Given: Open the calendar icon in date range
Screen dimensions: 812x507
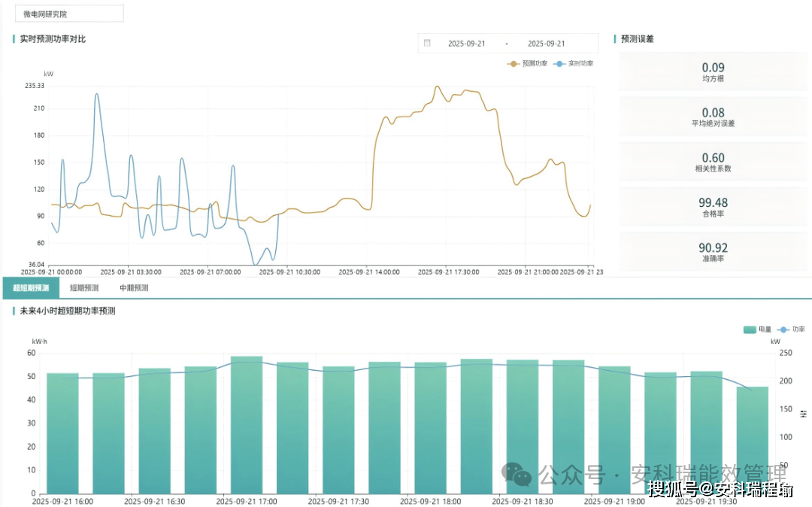Looking at the screenshot, I should coord(427,43).
